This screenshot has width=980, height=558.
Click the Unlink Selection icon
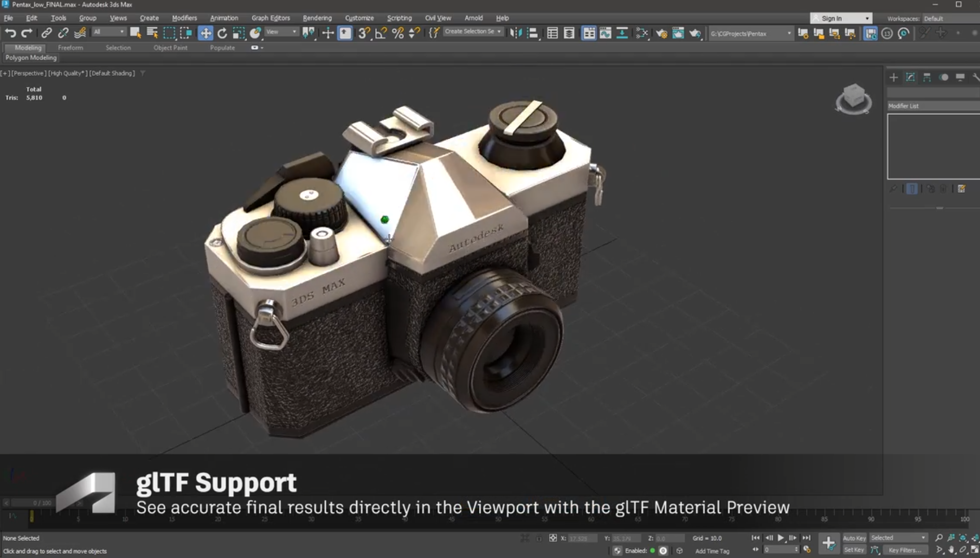click(x=63, y=33)
